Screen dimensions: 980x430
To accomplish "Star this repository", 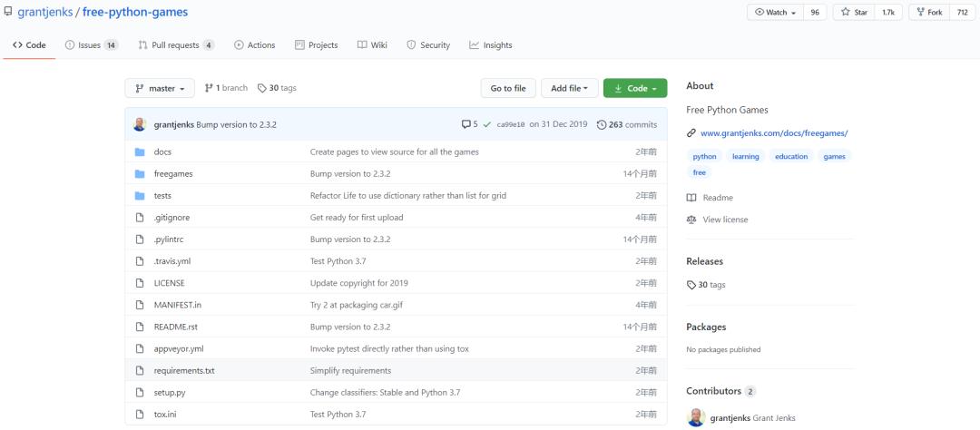I will pyautogui.click(x=854, y=13).
